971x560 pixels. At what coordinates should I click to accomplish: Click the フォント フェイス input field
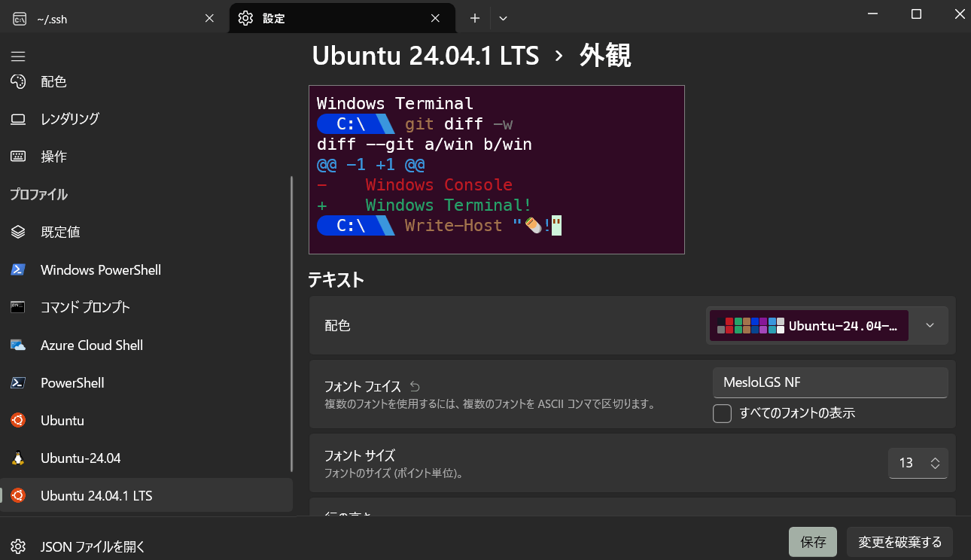tap(829, 382)
